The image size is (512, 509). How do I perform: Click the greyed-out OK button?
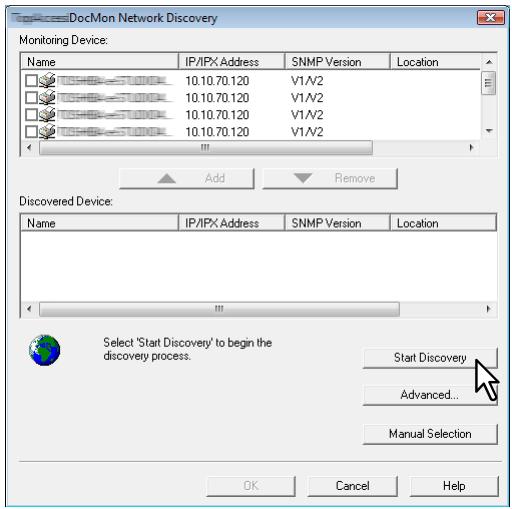pos(251,486)
